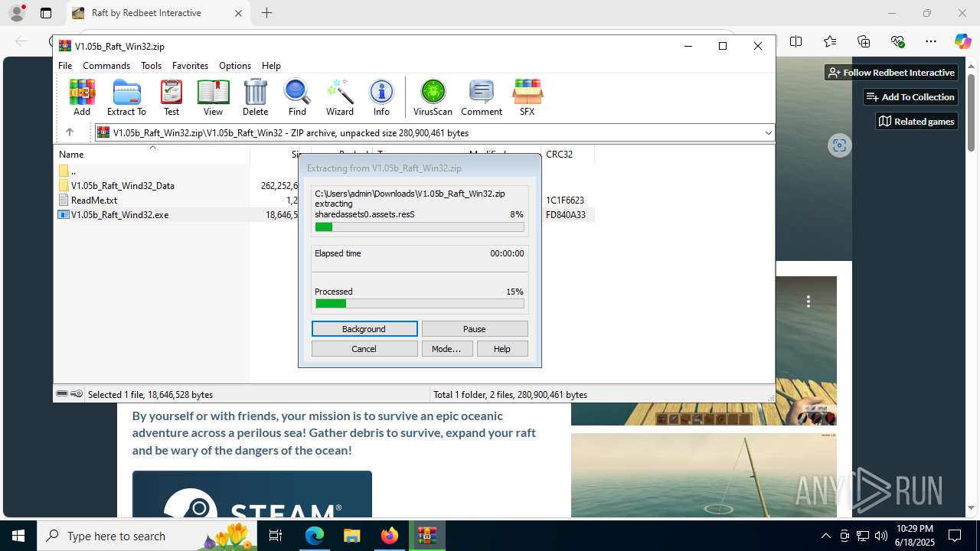
Task: Click the Add toolbar icon in WinRAR
Action: [x=82, y=97]
